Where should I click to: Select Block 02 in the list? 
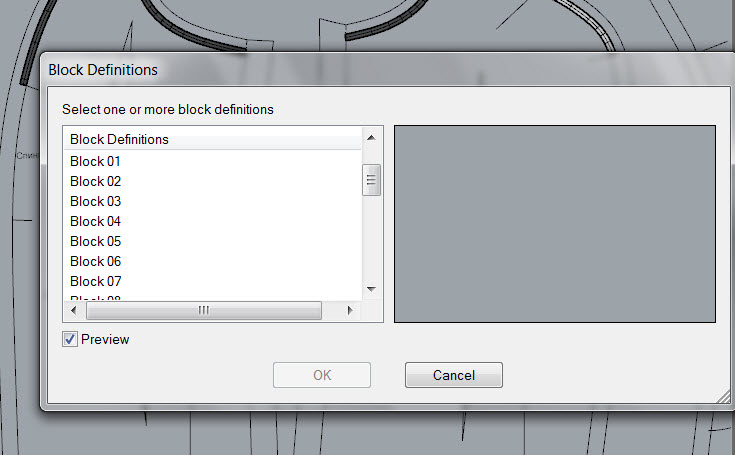(x=95, y=181)
